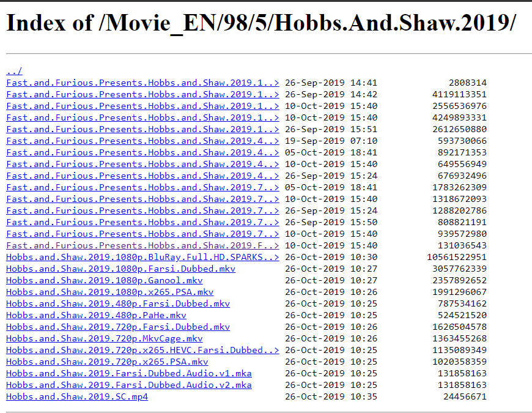Open Hobbs.and.Shaw.2019.720p.Farsi.Dubbed.mkv
This screenshot has width=532, height=413.
pos(118,327)
